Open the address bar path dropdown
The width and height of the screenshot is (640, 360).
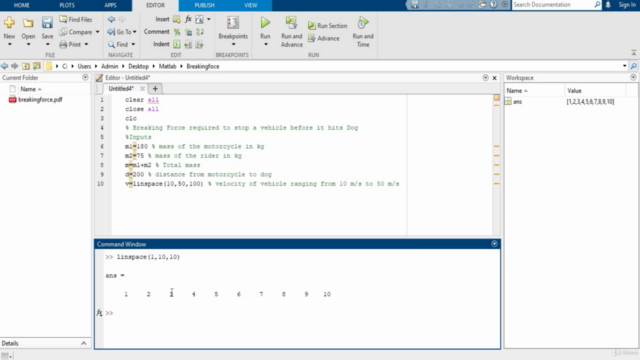point(624,66)
